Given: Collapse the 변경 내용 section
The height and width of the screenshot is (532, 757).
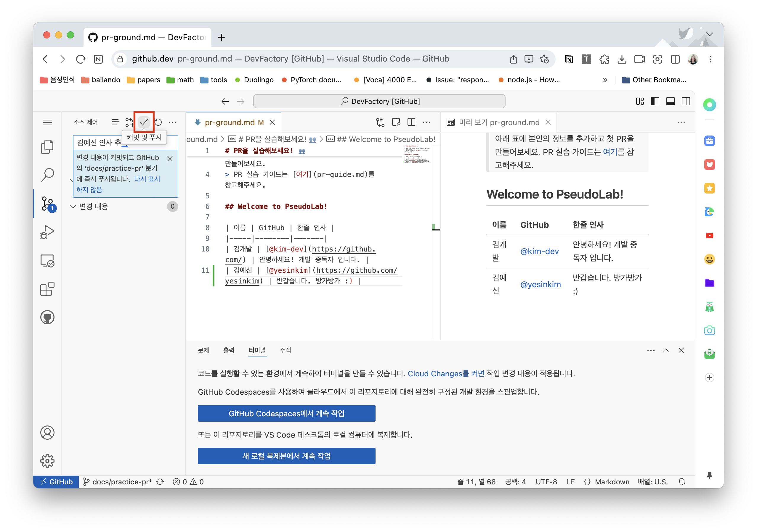Looking at the screenshot, I should click(73, 207).
